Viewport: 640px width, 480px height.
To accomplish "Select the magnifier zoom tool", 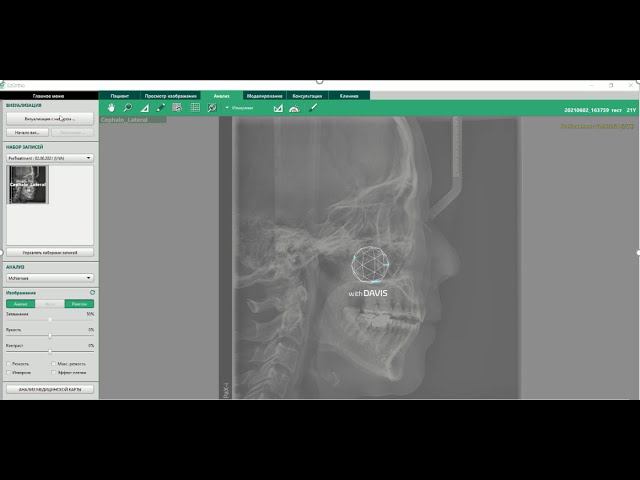I will coord(128,108).
